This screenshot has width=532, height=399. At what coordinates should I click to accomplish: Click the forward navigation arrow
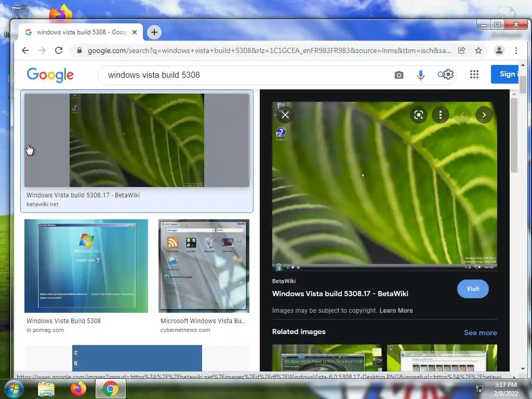[x=42, y=50]
